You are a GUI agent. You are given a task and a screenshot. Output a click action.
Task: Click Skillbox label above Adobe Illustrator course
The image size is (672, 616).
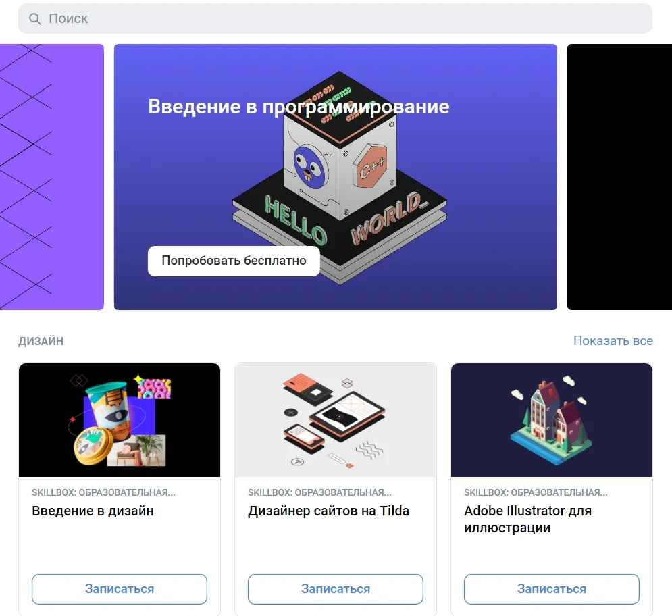coord(536,492)
